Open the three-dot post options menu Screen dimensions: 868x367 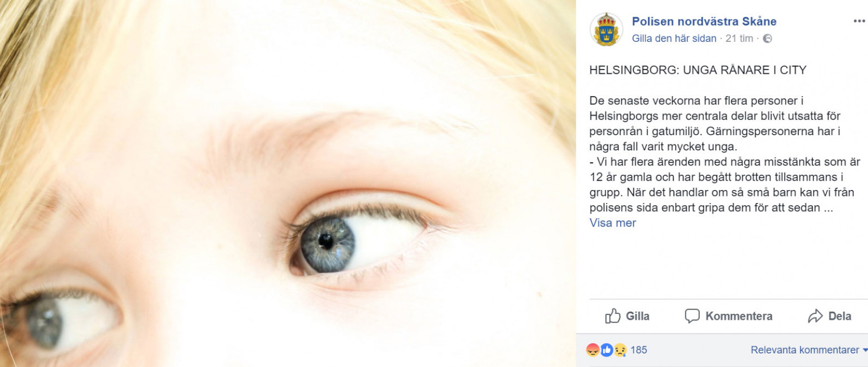[859, 21]
